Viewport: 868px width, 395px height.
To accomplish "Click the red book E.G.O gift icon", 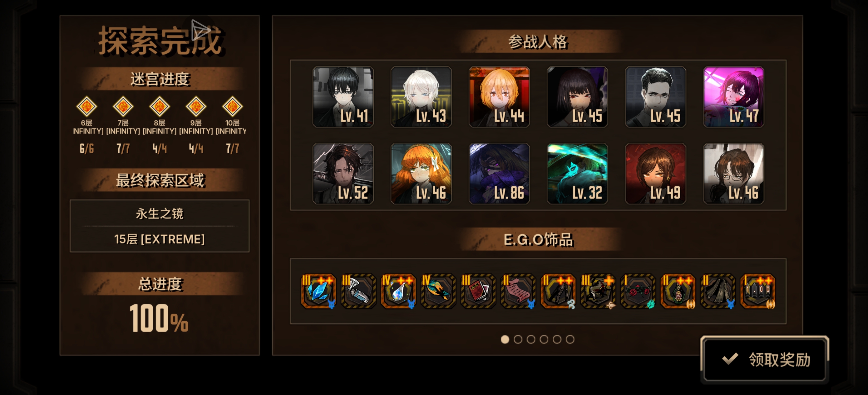I will coord(478,291).
